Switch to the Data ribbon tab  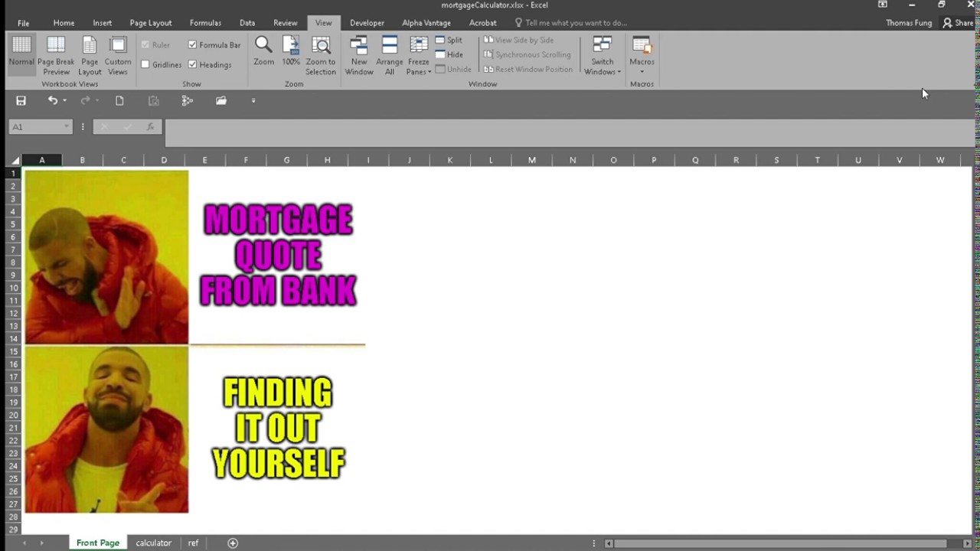pyautogui.click(x=247, y=23)
